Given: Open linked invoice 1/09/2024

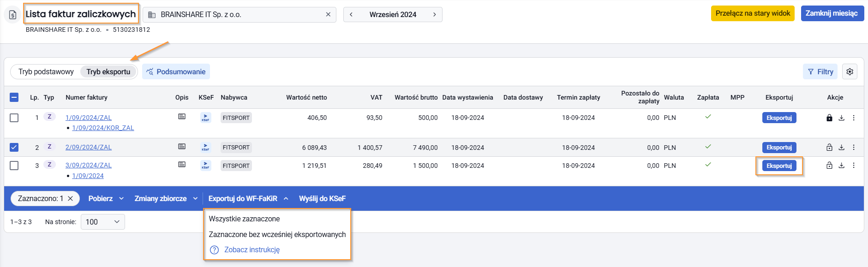Looking at the screenshot, I should [88, 176].
